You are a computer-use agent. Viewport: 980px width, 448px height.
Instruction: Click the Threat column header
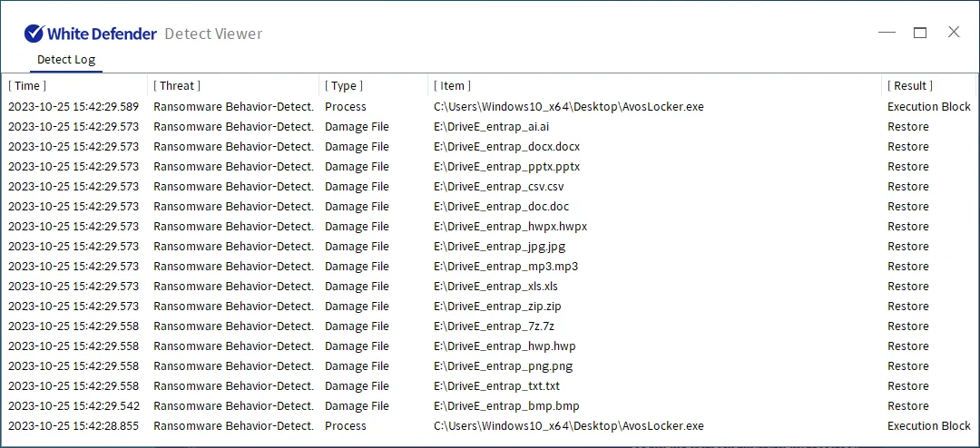tap(177, 86)
